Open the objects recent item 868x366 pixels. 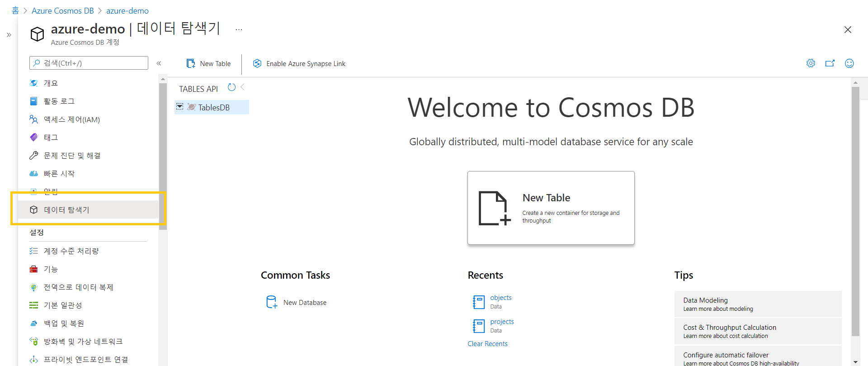500,298
